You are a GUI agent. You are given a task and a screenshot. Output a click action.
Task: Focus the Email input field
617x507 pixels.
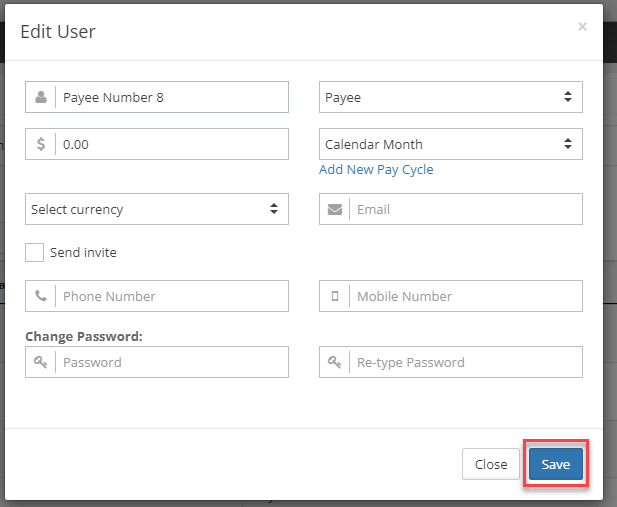click(466, 209)
